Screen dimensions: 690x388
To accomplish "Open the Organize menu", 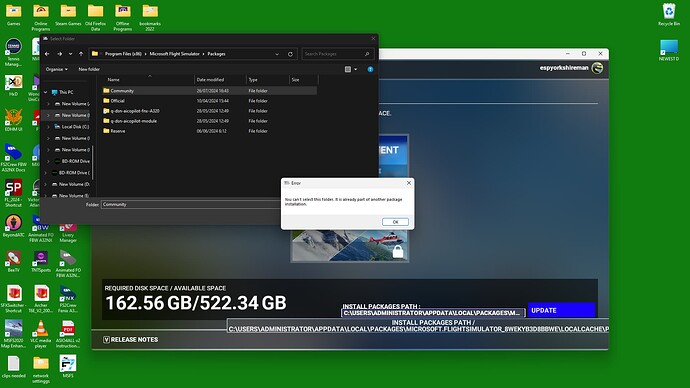I will (57, 69).
